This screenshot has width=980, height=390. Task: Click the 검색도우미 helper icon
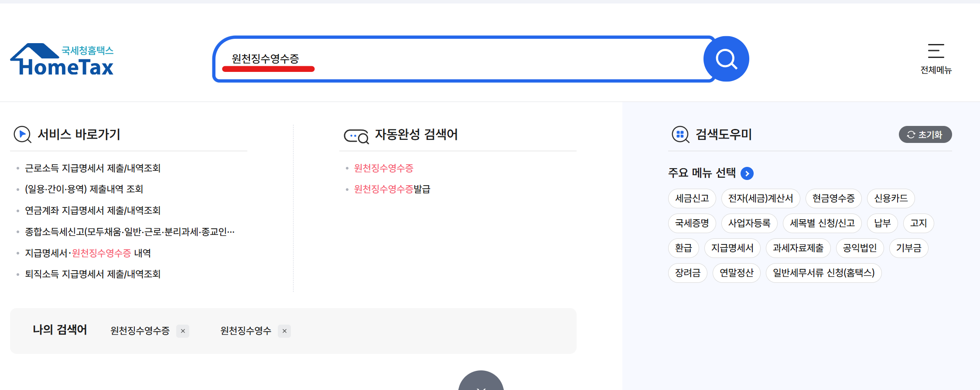(680, 134)
